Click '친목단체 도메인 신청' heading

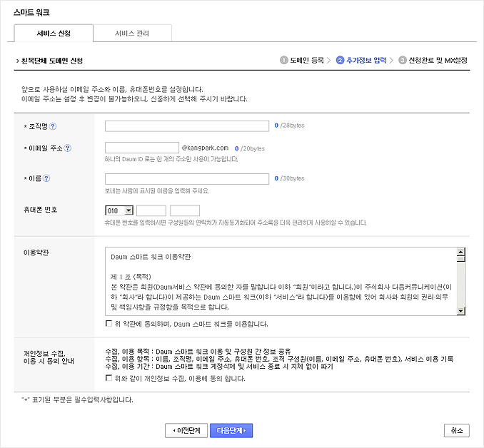point(52,61)
